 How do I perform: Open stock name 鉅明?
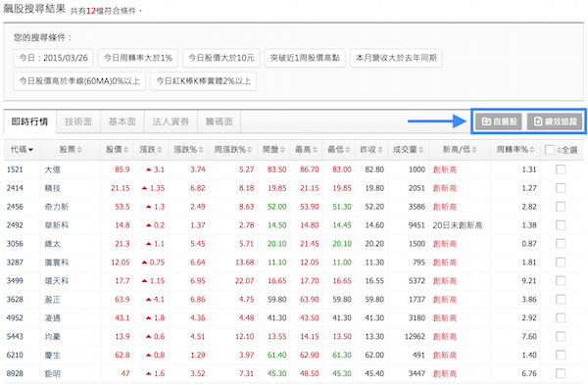[x=53, y=373]
